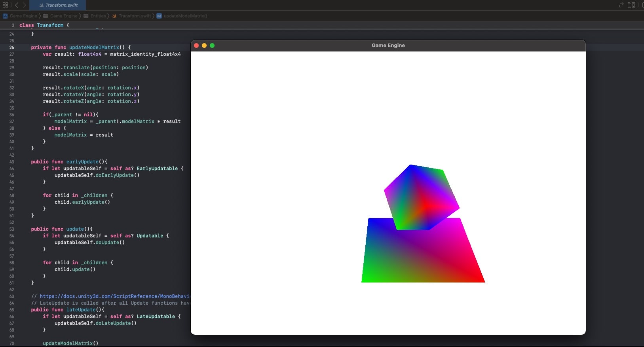644x347 pixels.
Task: Toggle code review arrows icon
Action: [621, 5]
